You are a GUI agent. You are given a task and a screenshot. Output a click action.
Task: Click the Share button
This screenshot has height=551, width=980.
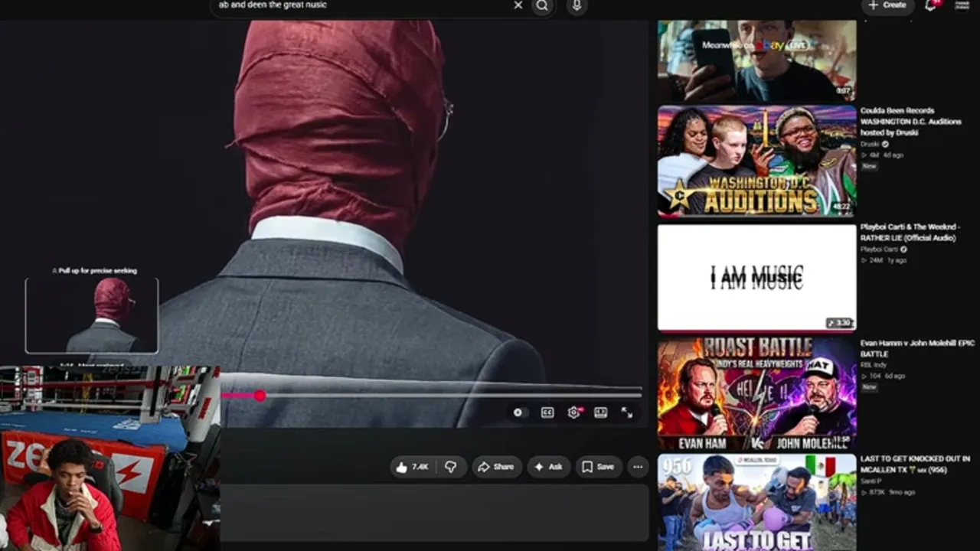pyautogui.click(x=496, y=467)
